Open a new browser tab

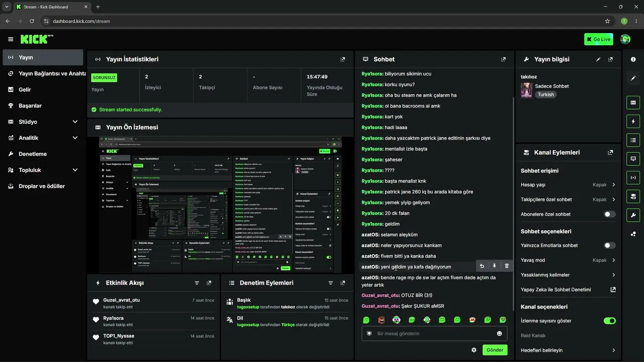coord(98,7)
